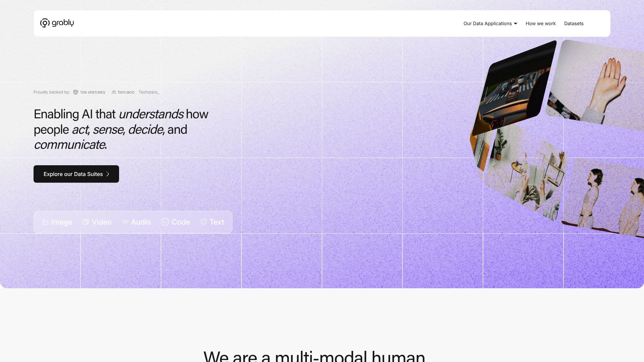The width and height of the screenshot is (644, 362).
Task: Click the Code terminal icon
Action: 165,222
